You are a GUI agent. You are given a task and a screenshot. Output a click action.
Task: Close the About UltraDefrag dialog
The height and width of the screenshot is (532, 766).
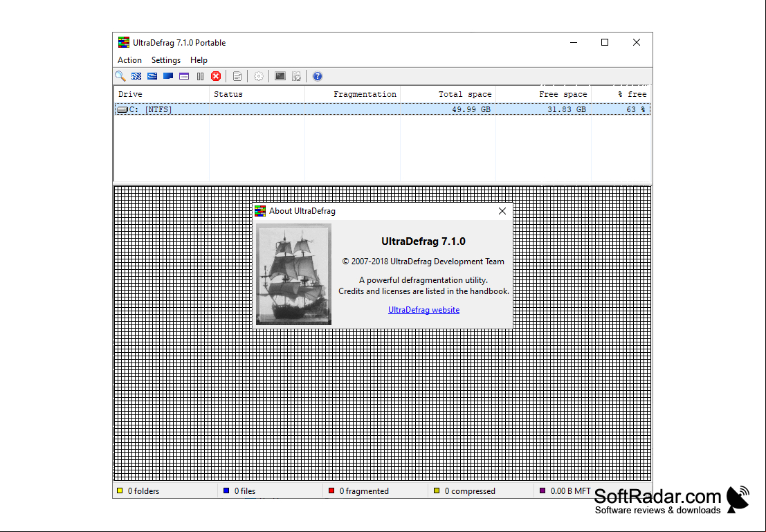pyautogui.click(x=502, y=211)
